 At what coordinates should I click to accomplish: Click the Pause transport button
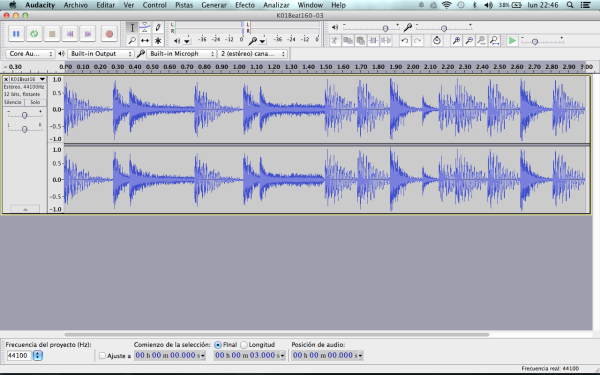coord(16,34)
